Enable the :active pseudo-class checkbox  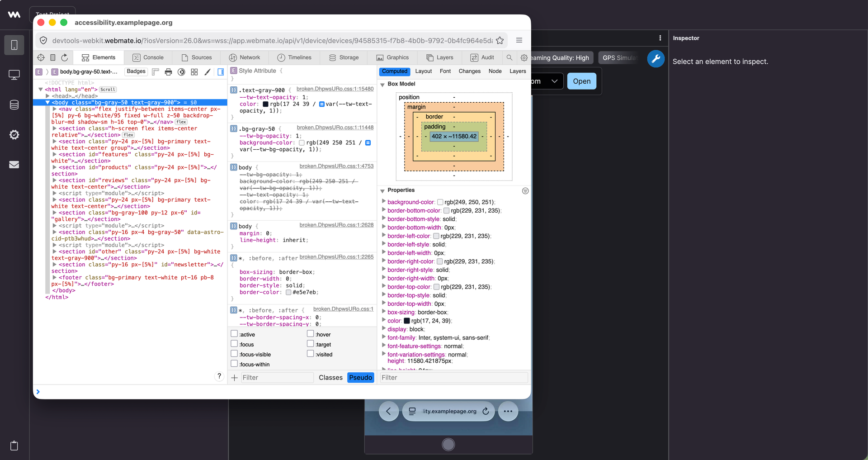tap(234, 334)
